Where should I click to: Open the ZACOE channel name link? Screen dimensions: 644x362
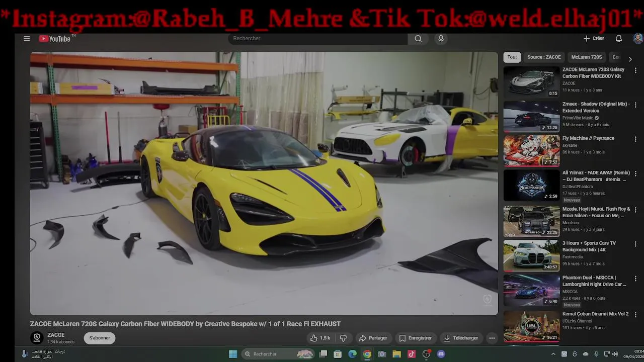(x=56, y=335)
